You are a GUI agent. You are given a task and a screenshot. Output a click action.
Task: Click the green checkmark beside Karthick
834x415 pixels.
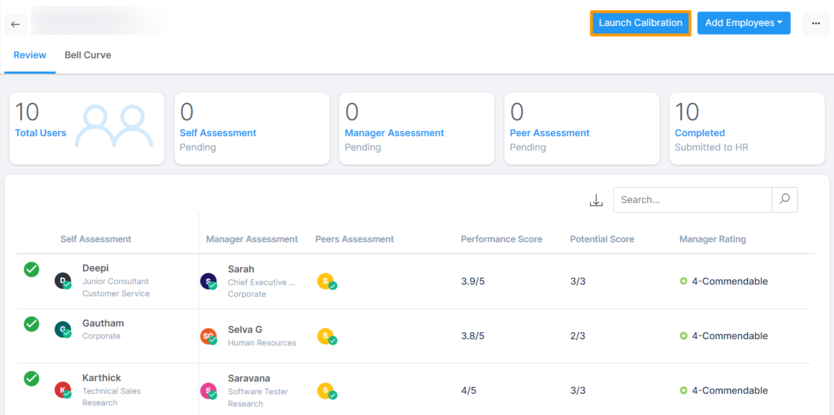coord(32,379)
